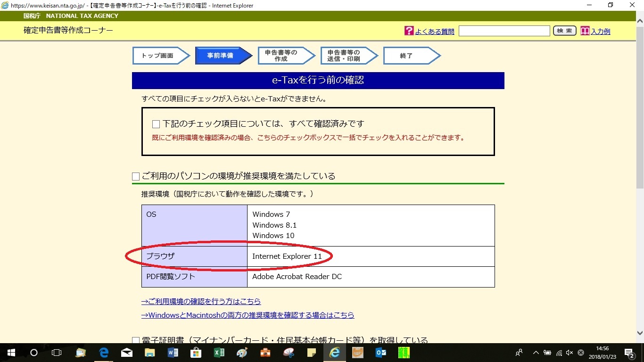Open the Action Center notifications
The width and height of the screenshot is (644, 362).
pyautogui.click(x=629, y=353)
